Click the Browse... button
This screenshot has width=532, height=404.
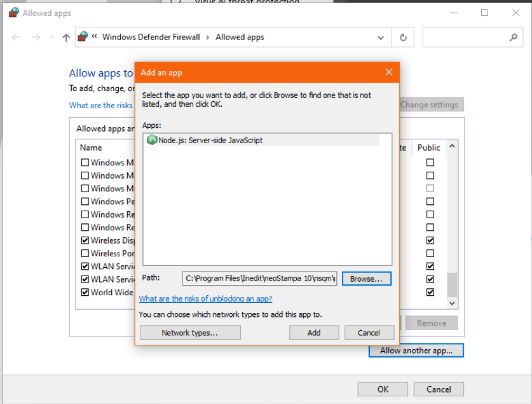tap(366, 279)
